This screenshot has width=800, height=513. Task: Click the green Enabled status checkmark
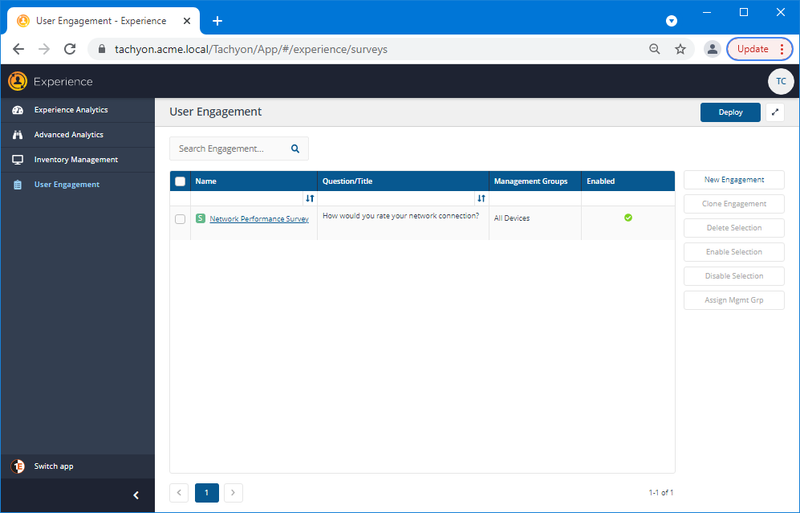click(628, 217)
